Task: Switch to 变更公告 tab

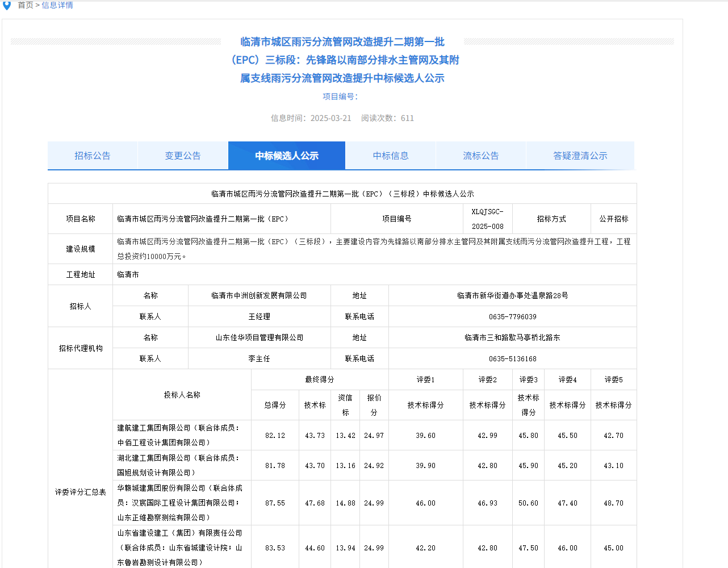Action: (x=183, y=156)
